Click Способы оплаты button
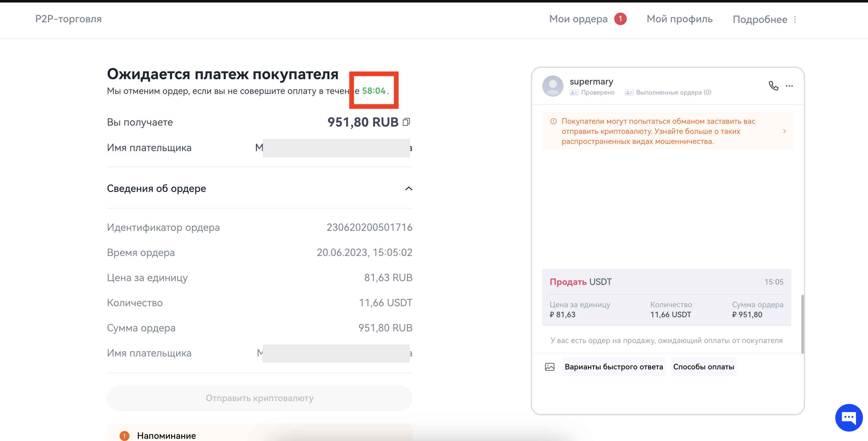This screenshot has height=441, width=868. click(704, 367)
